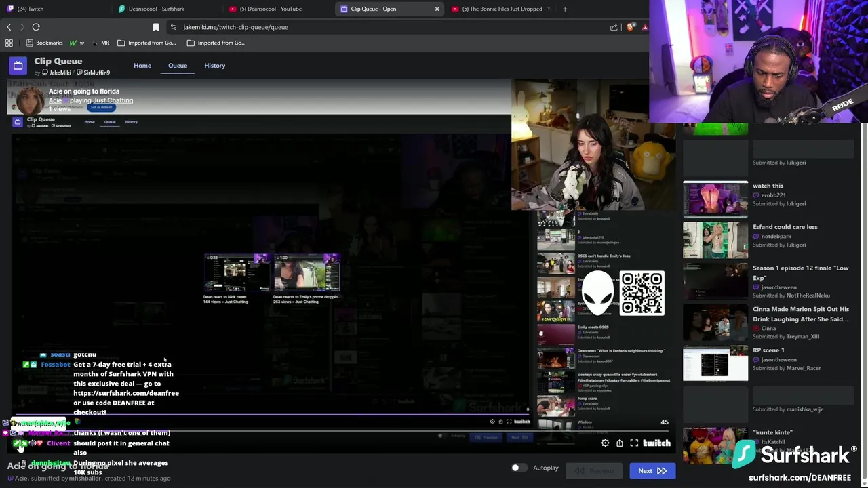Image resolution: width=868 pixels, height=488 pixels.
Task: Reload the page with the refresh icon
Action: pyautogui.click(x=36, y=27)
